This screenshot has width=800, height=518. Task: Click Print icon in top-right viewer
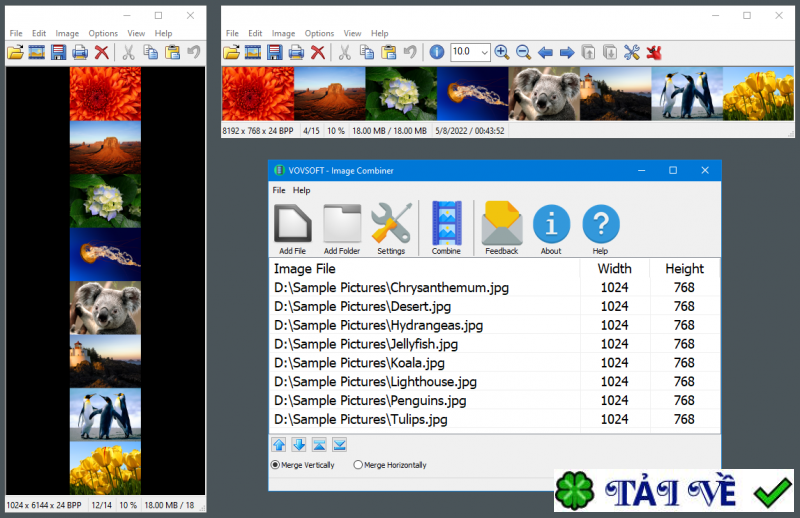click(296, 52)
